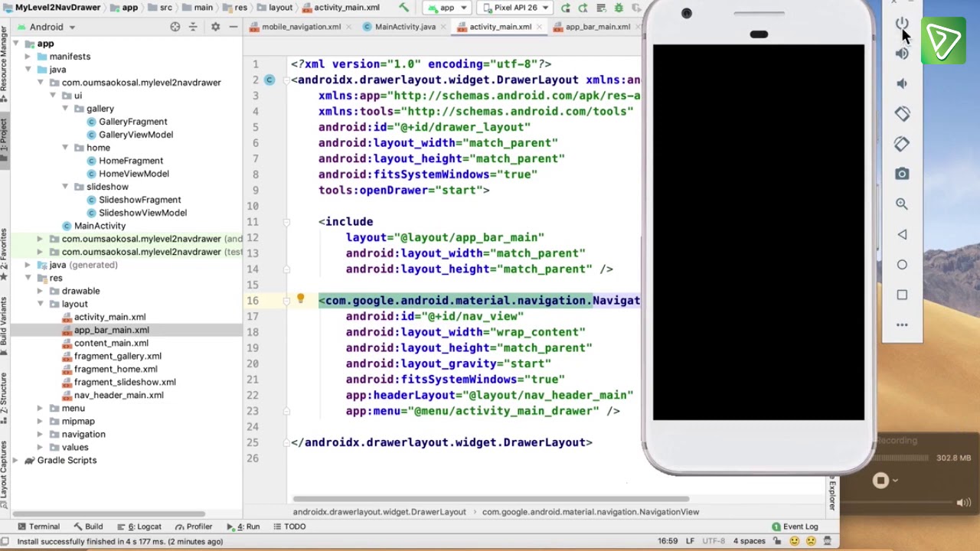Rotate the emulator right
This screenshot has width=980, height=551.
pos(902,144)
